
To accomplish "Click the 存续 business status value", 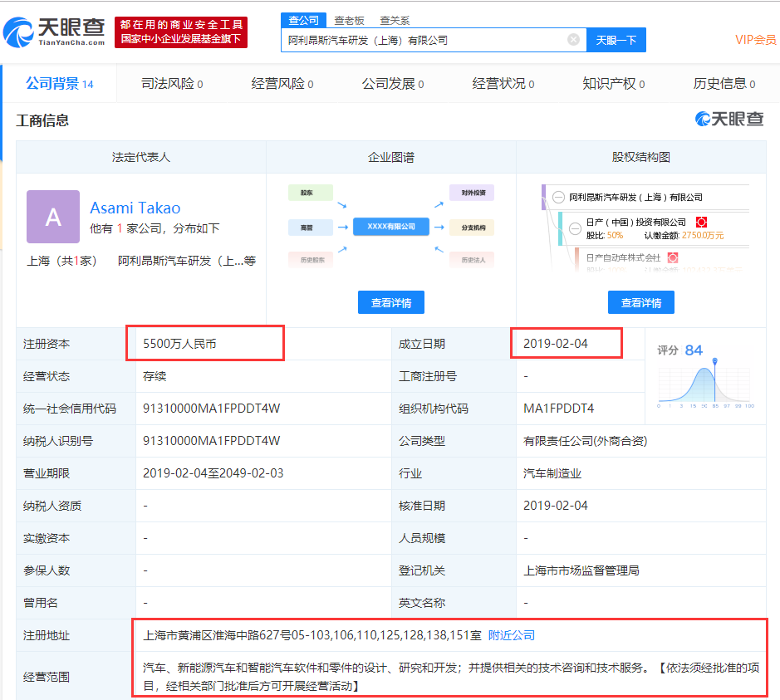I will point(155,376).
